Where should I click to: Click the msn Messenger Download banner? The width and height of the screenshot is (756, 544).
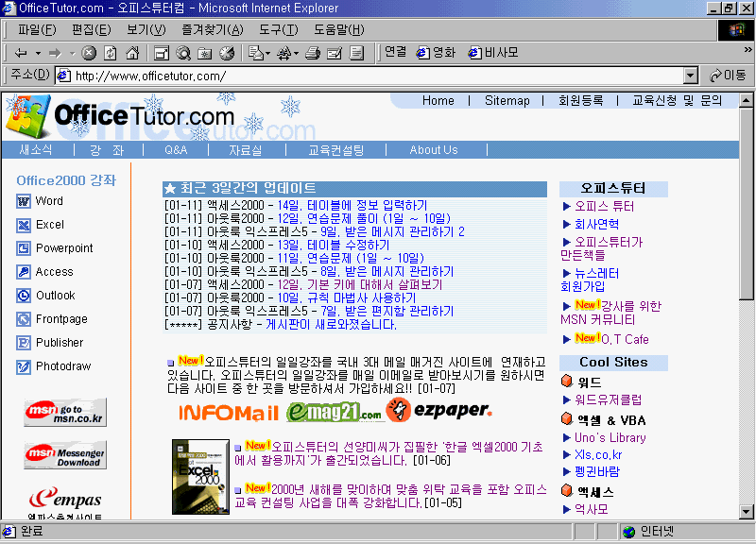[x=65, y=455]
